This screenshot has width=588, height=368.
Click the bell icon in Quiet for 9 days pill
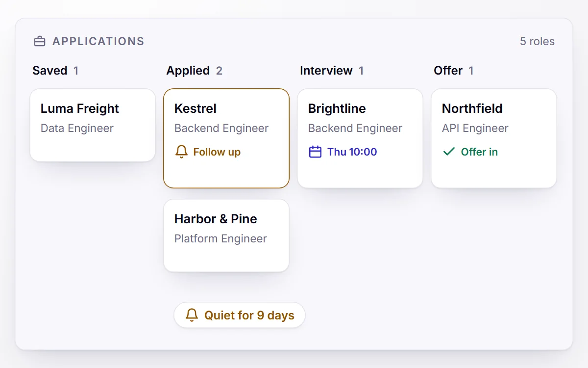(x=192, y=315)
